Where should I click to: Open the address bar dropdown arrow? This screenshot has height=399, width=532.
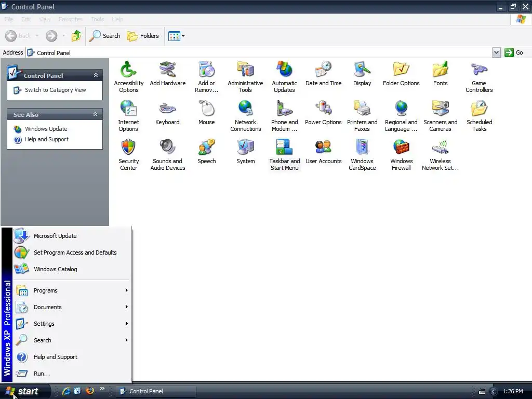(496, 52)
